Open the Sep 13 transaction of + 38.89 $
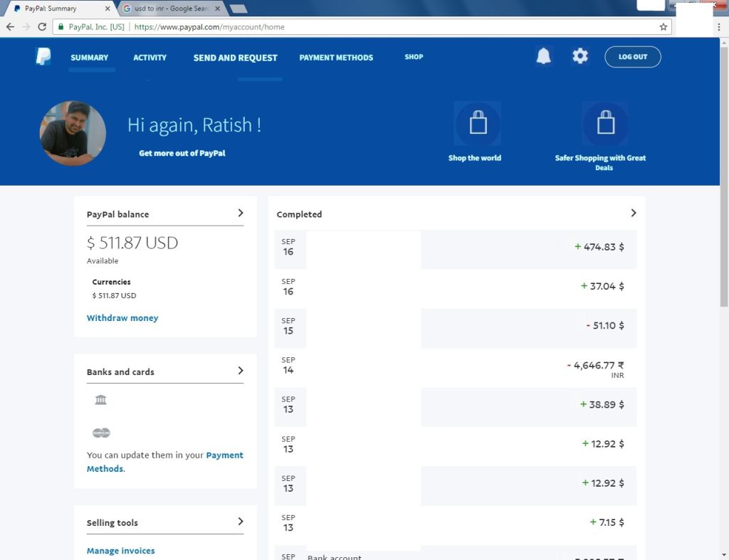This screenshot has height=560, width=729. point(455,406)
